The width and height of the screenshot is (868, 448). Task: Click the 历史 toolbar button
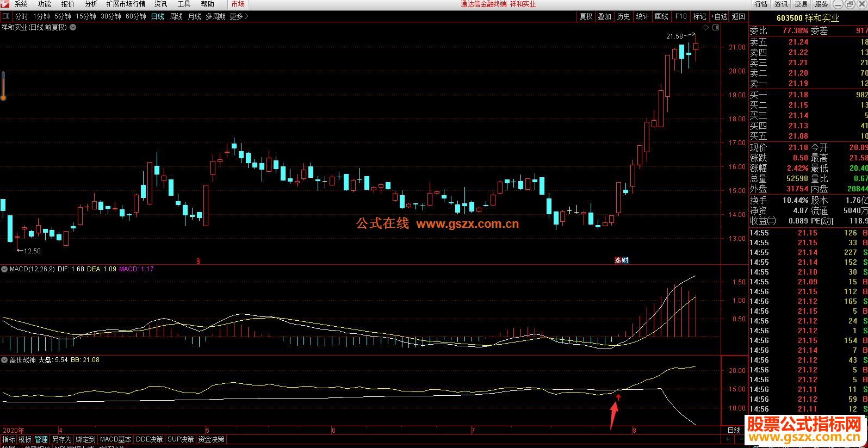pos(623,16)
